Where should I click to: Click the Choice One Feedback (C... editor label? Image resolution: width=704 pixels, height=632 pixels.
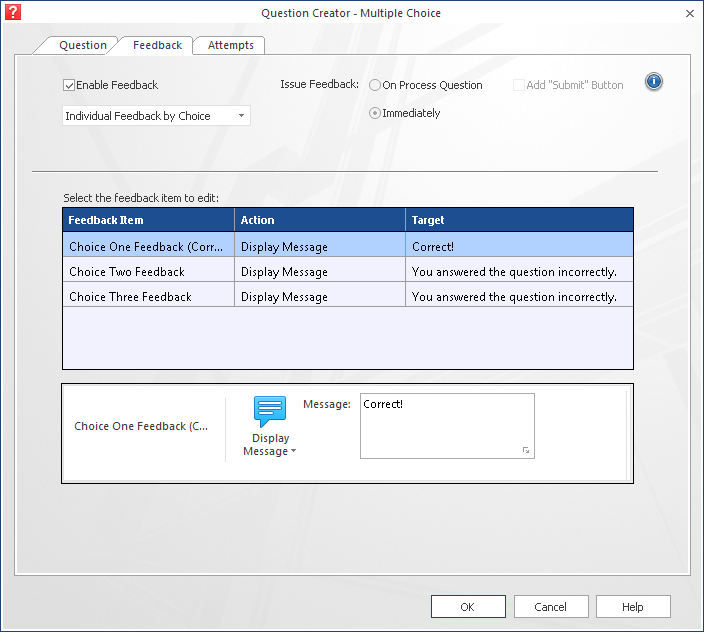click(x=141, y=426)
